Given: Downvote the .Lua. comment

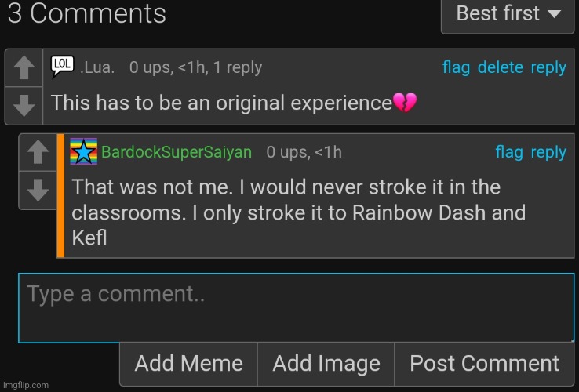Looking at the screenshot, I should (x=24, y=105).
